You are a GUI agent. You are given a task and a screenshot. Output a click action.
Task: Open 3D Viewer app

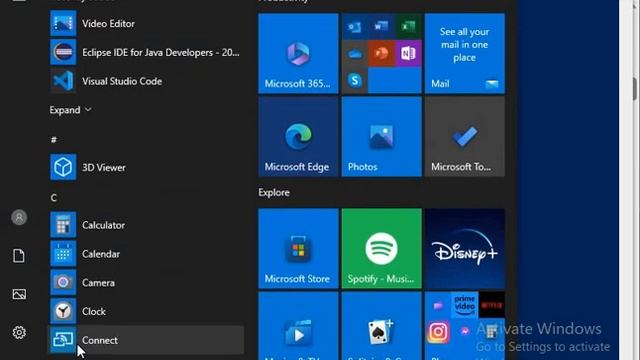coord(146,167)
